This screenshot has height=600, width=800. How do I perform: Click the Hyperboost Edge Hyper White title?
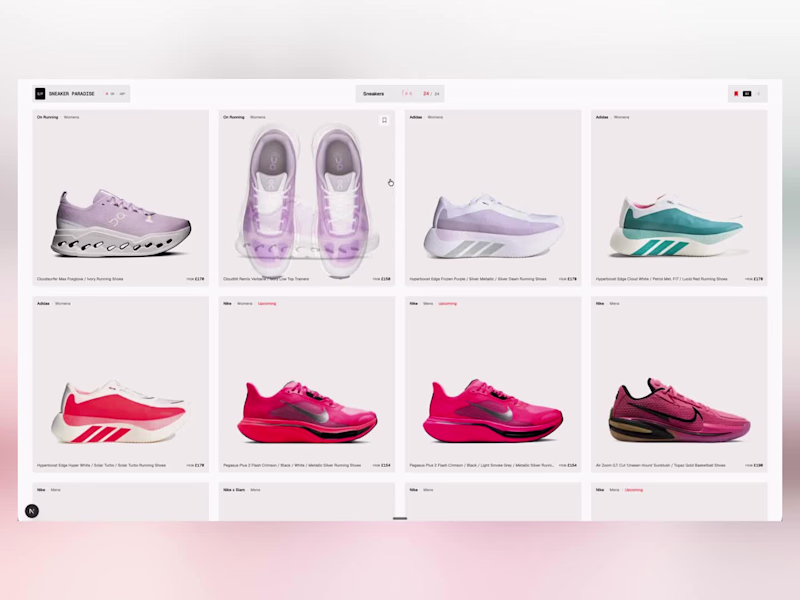coord(101,465)
